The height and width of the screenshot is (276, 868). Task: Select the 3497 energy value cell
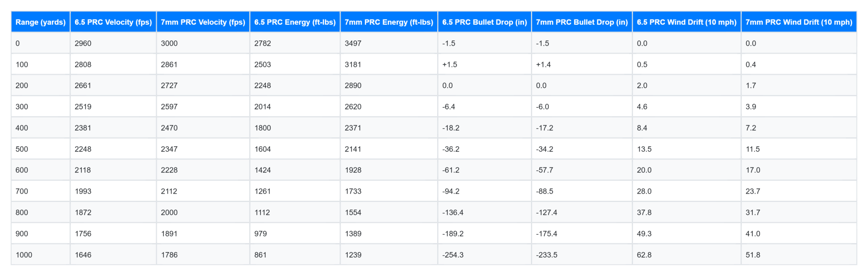[x=389, y=43]
